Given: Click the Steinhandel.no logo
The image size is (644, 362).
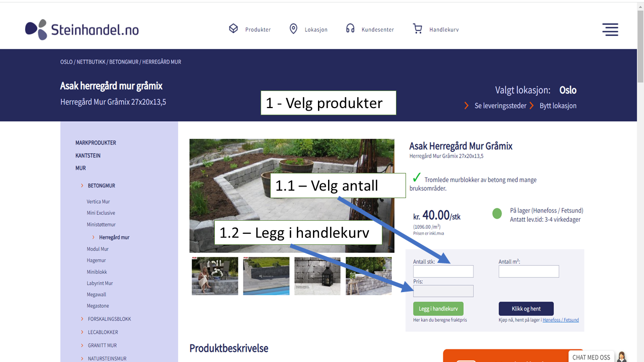Looking at the screenshot, I should tap(82, 30).
